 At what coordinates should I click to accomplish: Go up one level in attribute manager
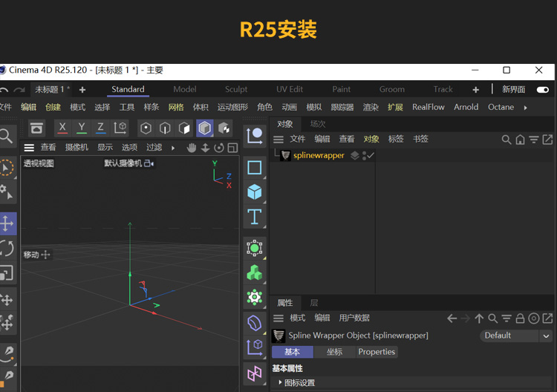pyautogui.click(x=479, y=318)
